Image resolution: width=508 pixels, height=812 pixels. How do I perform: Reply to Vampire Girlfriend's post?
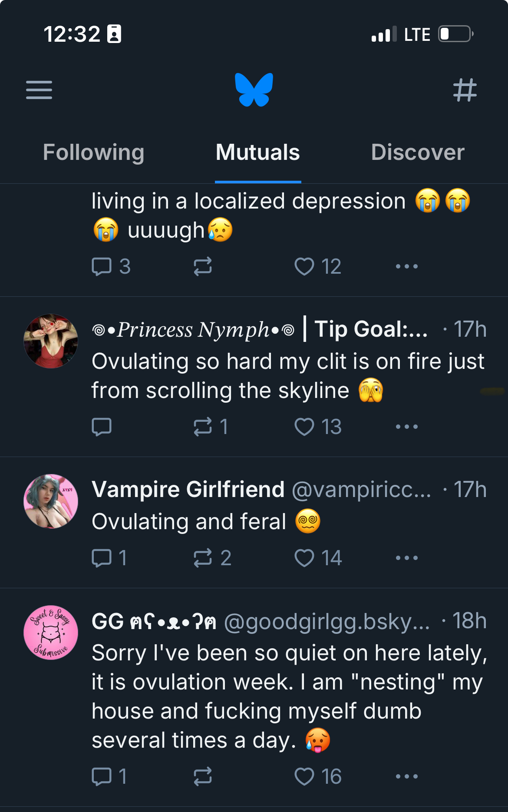pyautogui.click(x=102, y=558)
